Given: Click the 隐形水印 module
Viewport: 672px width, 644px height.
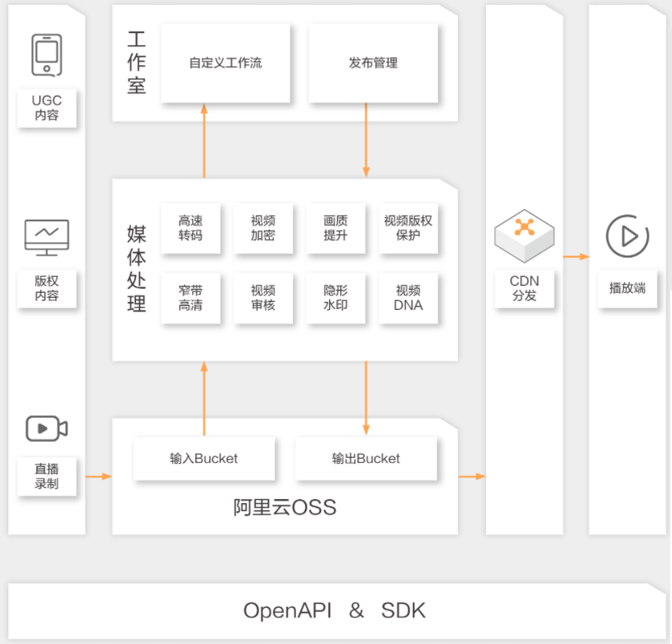Looking at the screenshot, I should click(x=336, y=298).
